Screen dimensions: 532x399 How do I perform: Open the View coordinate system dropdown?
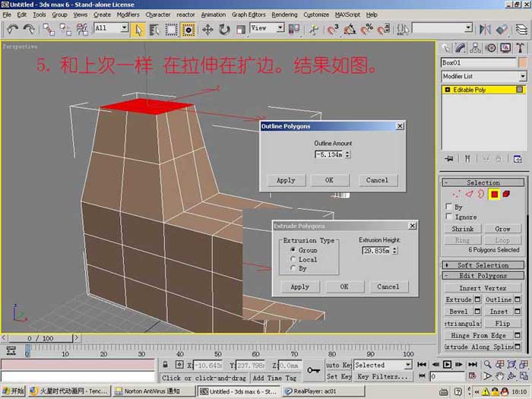(x=267, y=28)
